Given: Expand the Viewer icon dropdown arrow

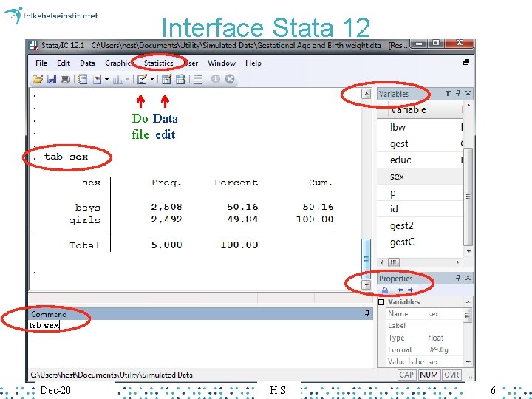Looking at the screenshot, I should coord(106,80).
